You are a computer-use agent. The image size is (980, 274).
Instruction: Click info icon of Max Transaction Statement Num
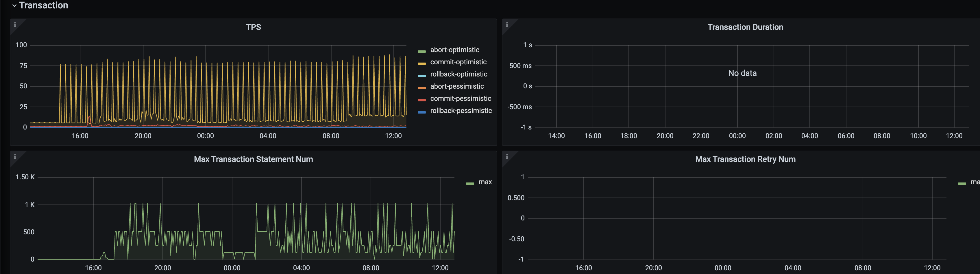[15, 156]
